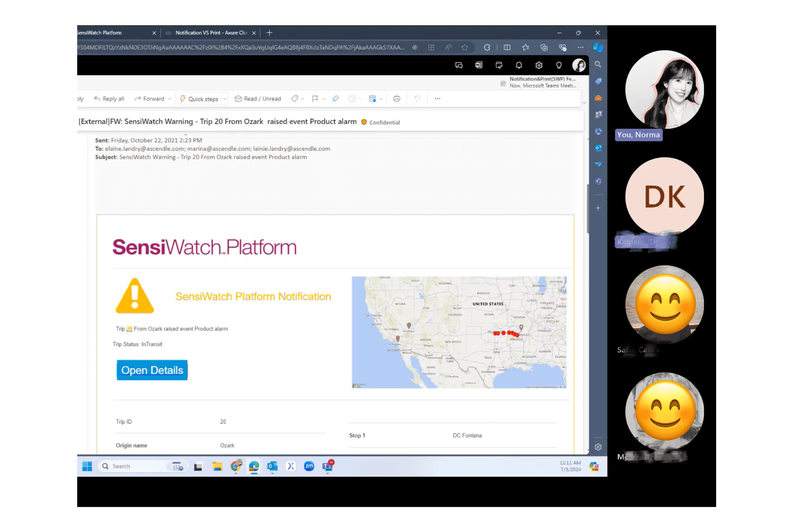
Task: Open the Edge Copilot icon
Action: (x=598, y=48)
